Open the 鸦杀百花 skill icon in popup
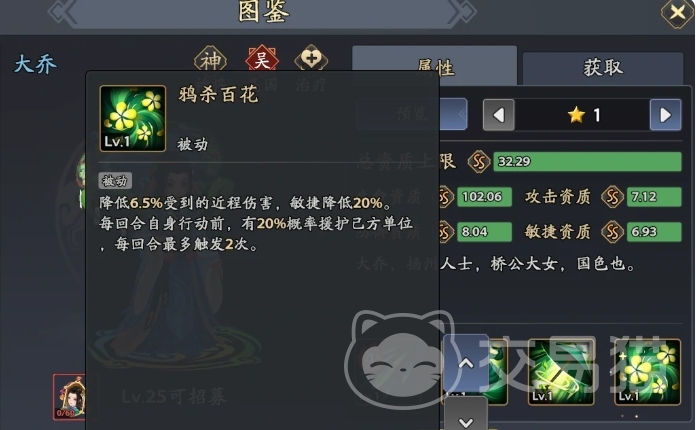 pos(133,118)
